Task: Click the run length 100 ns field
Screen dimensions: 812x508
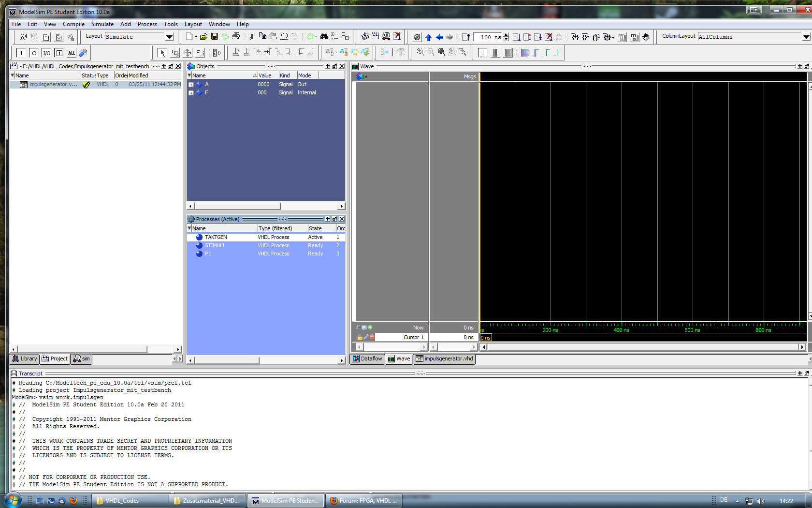Action: [489, 37]
